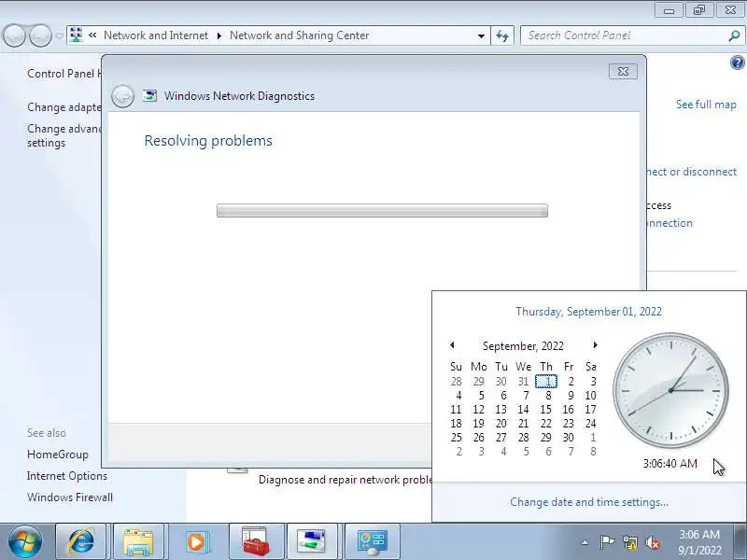Click the diagnostics wizard back arrow

[122, 96]
